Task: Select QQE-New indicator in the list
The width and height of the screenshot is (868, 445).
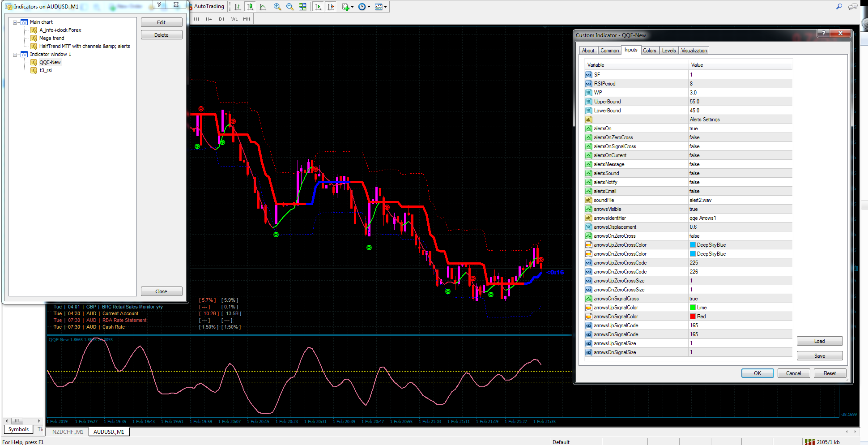Action: pos(50,62)
